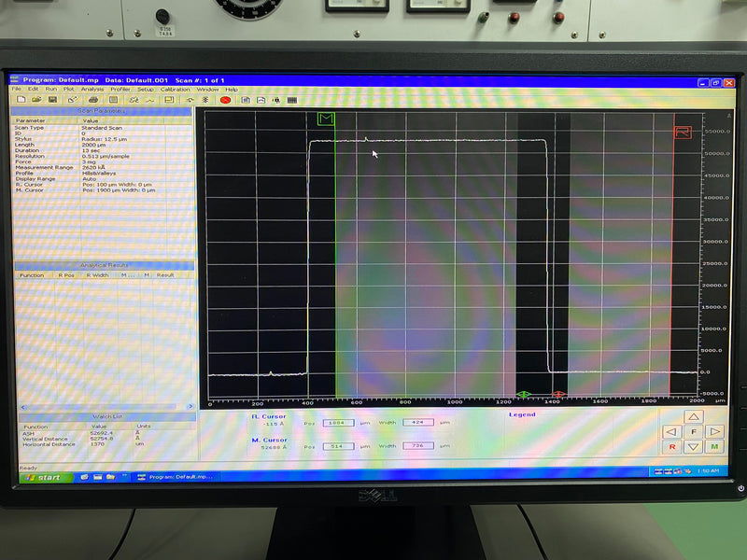This screenshot has height=560, width=747.
Task: Select the green M cursor flag on plot
Action: pos(326,119)
